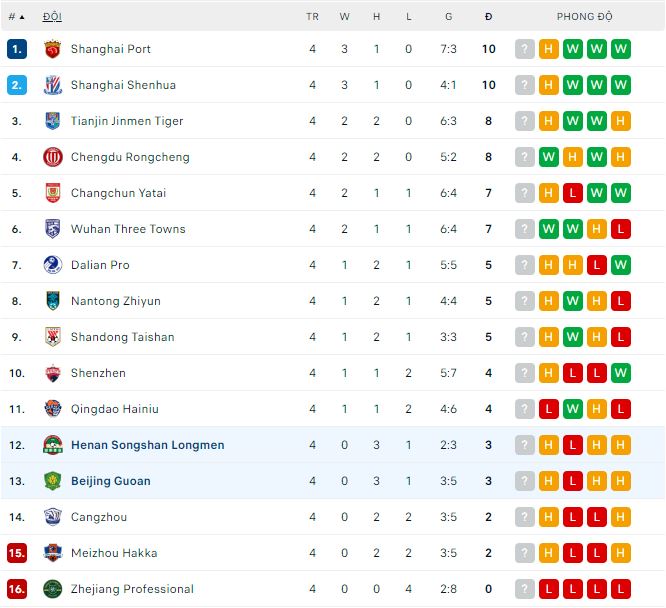This screenshot has width=666, height=608.
Task: Sort standings by the Đ points column
Action: click(x=488, y=17)
